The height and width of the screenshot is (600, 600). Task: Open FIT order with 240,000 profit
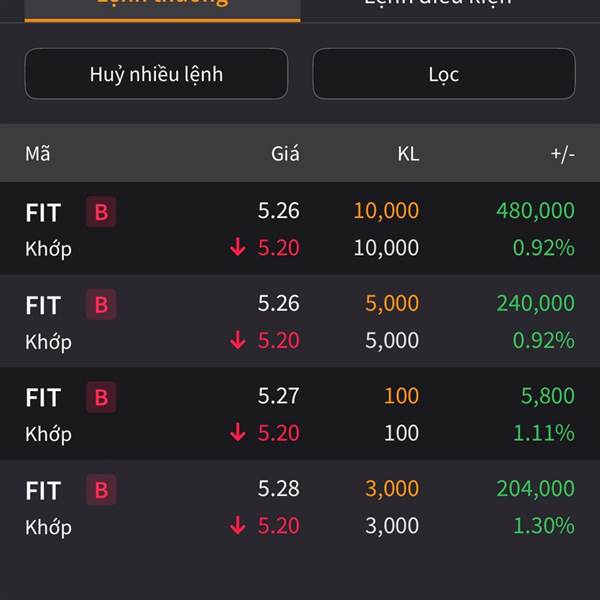coord(300,321)
